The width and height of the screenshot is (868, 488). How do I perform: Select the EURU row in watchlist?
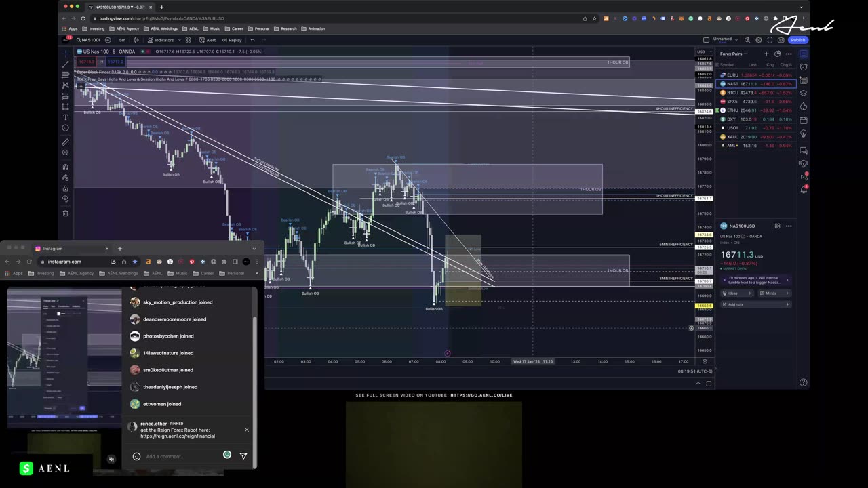(755, 75)
